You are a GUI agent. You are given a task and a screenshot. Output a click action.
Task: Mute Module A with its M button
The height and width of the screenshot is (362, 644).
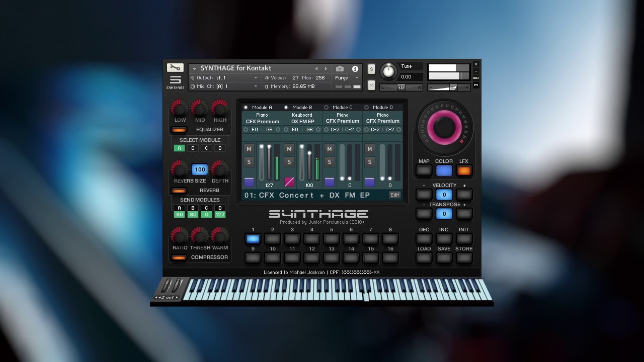[x=249, y=149]
